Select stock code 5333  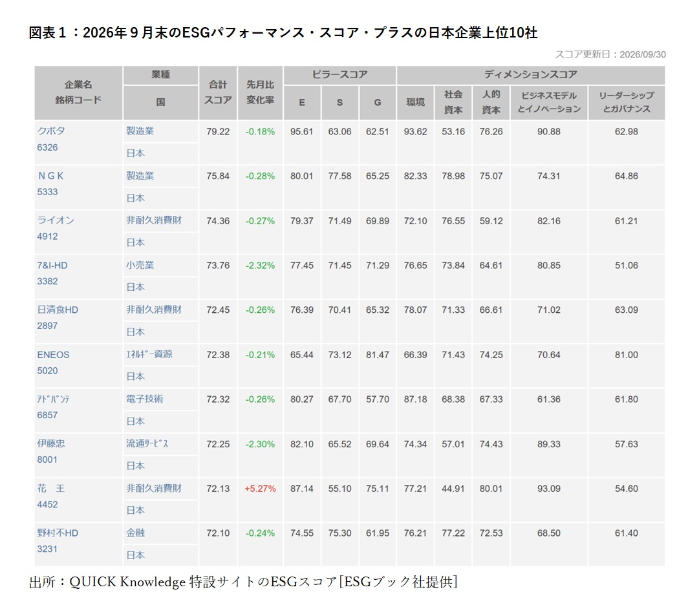pyautogui.click(x=47, y=192)
